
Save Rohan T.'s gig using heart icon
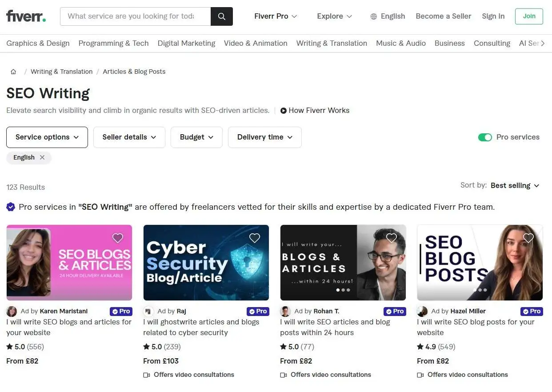(392, 238)
